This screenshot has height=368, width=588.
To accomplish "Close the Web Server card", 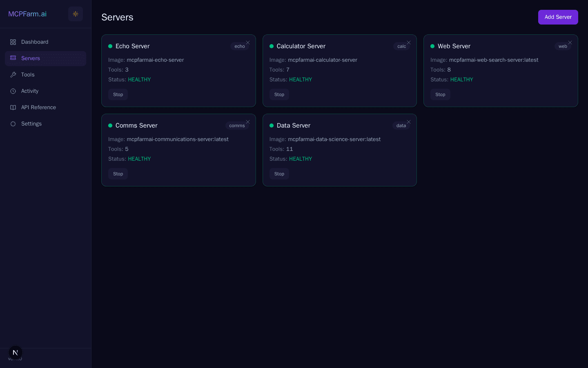I will [570, 43].
